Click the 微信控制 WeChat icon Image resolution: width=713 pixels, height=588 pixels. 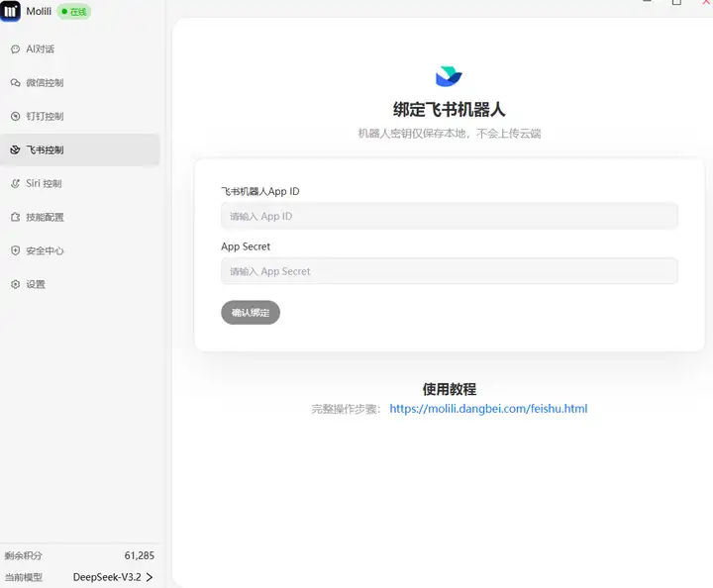tap(15, 83)
